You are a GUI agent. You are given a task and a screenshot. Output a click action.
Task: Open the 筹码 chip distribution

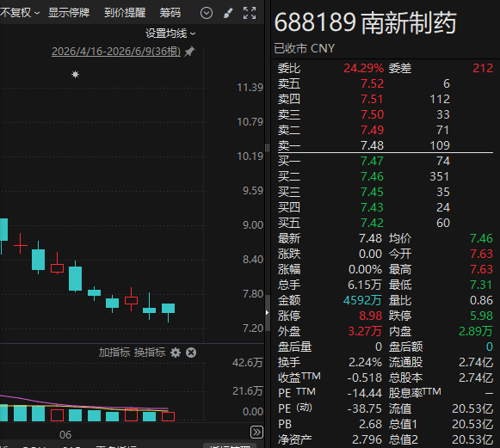point(170,13)
